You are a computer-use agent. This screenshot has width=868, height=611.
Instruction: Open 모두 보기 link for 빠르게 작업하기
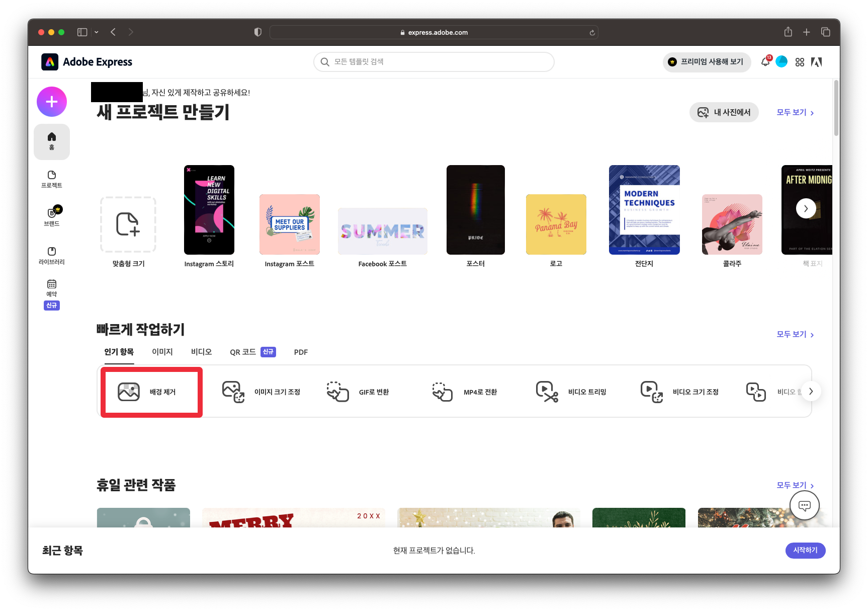(x=795, y=334)
